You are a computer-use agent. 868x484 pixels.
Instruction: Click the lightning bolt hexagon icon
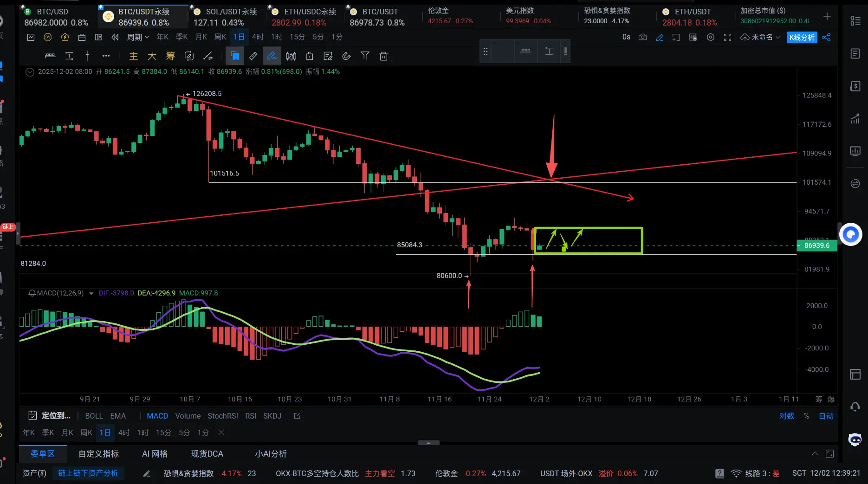(65, 37)
